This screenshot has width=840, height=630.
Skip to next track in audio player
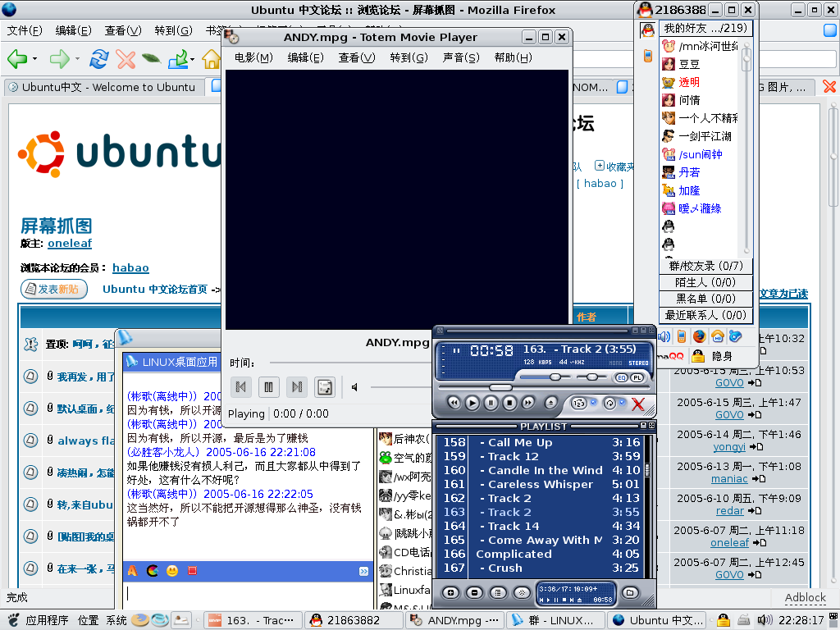(x=527, y=402)
